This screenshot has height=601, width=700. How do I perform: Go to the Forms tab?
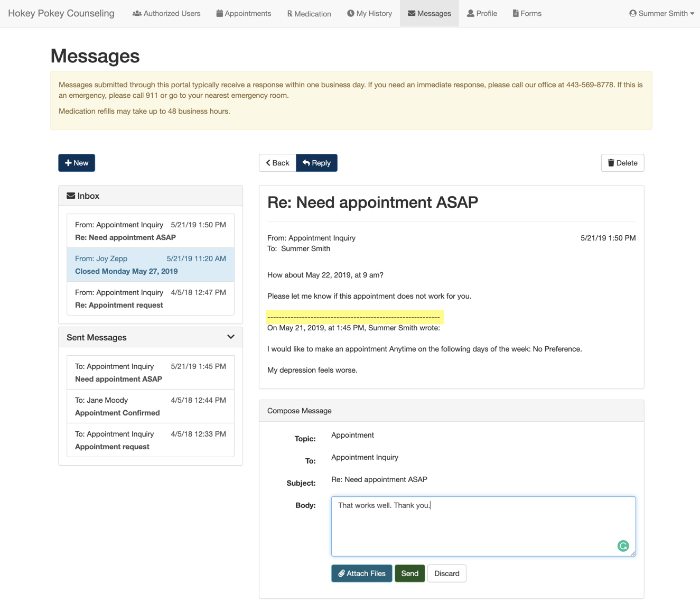pyautogui.click(x=527, y=13)
